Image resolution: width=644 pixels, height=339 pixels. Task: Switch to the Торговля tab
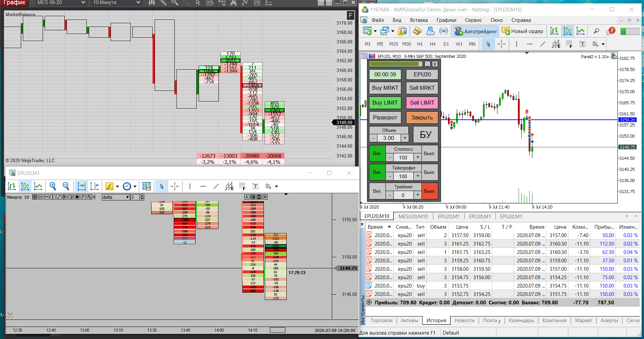(x=381, y=321)
